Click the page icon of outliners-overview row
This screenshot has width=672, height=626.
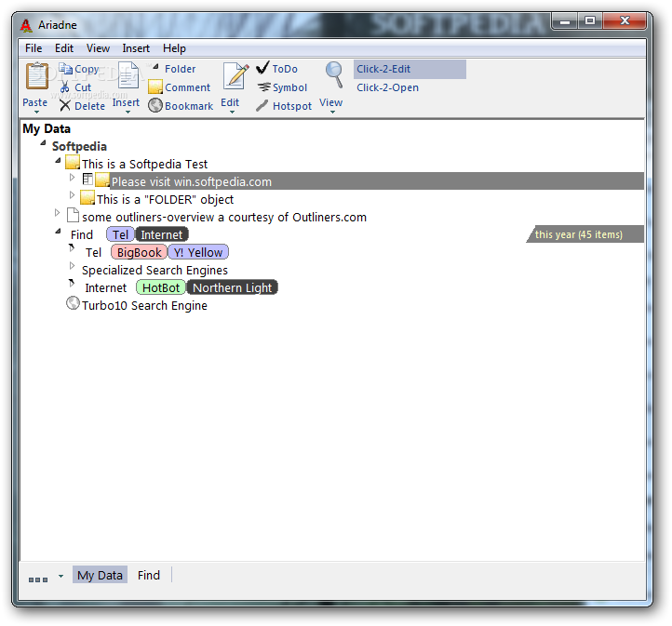(73, 215)
